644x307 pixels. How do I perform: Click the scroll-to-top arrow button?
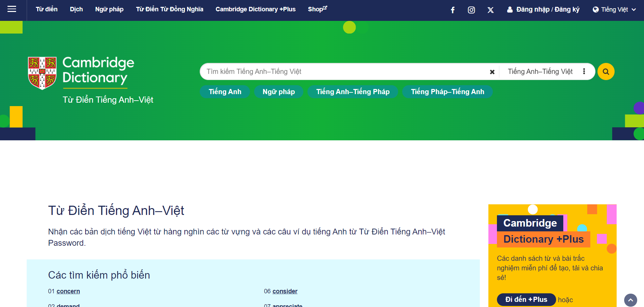tap(630, 300)
